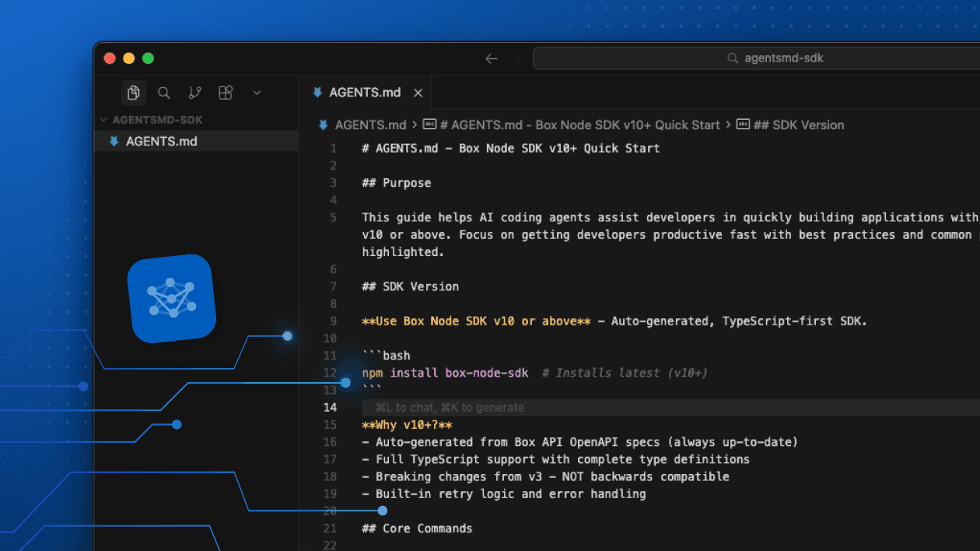The image size is (980, 551).
Task: Click the first line '# AGENTS.md – Box Node SDK' title
Action: (x=511, y=148)
